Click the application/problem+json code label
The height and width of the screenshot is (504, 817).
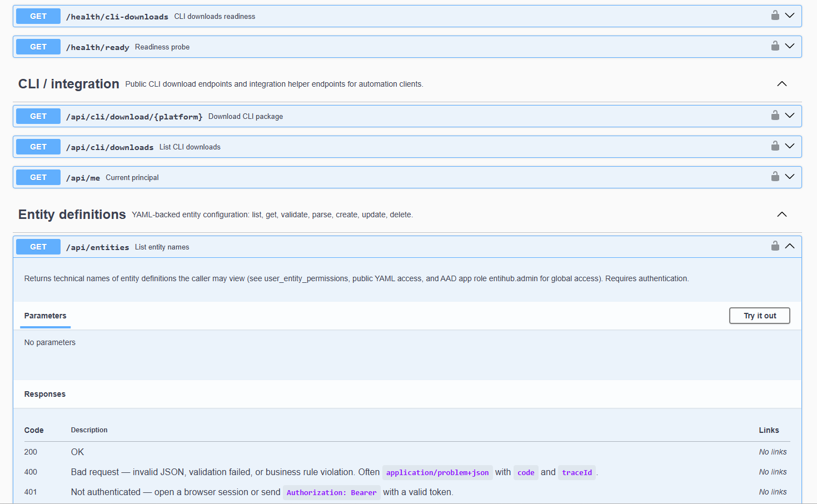tap(437, 472)
